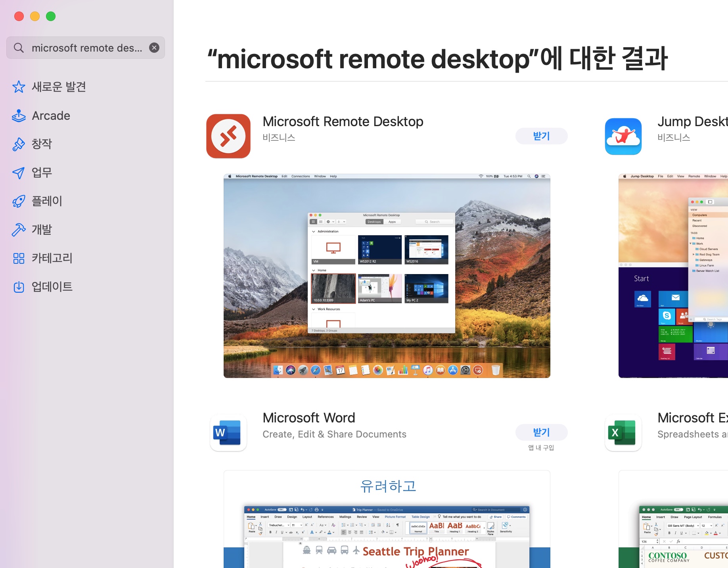Open the Microsoft Word app icon
Viewport: 728px width, 568px height.
pyautogui.click(x=228, y=432)
